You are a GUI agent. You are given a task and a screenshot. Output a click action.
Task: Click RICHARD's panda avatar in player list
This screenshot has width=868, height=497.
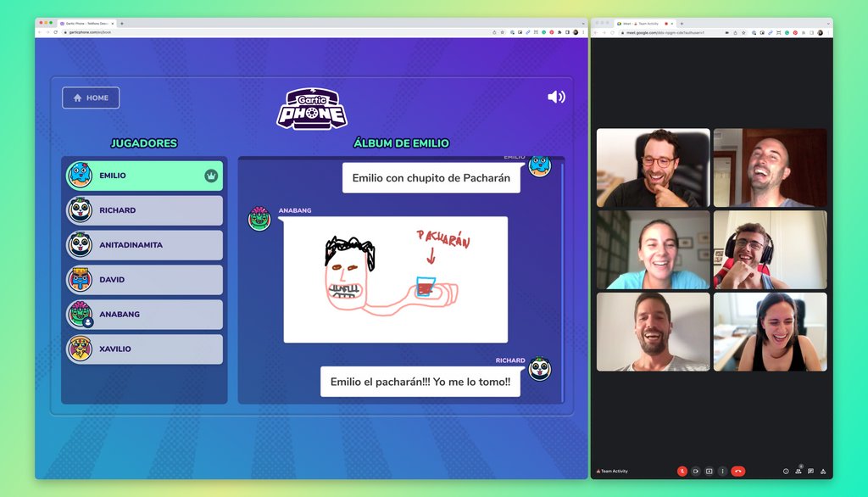81,210
